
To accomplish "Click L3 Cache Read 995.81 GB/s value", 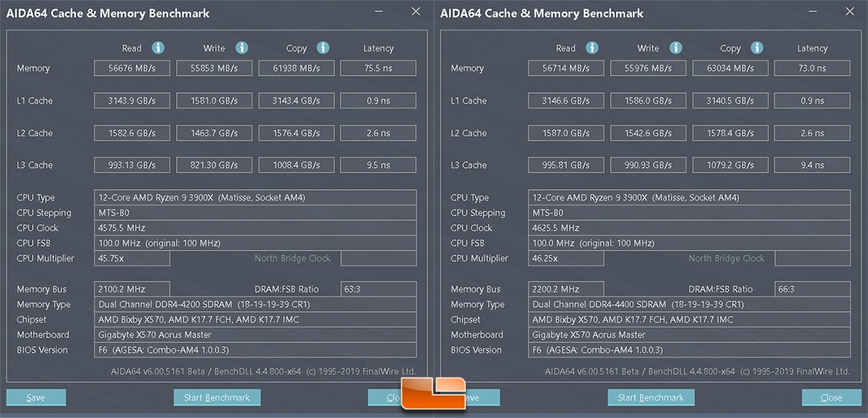I will [x=566, y=165].
